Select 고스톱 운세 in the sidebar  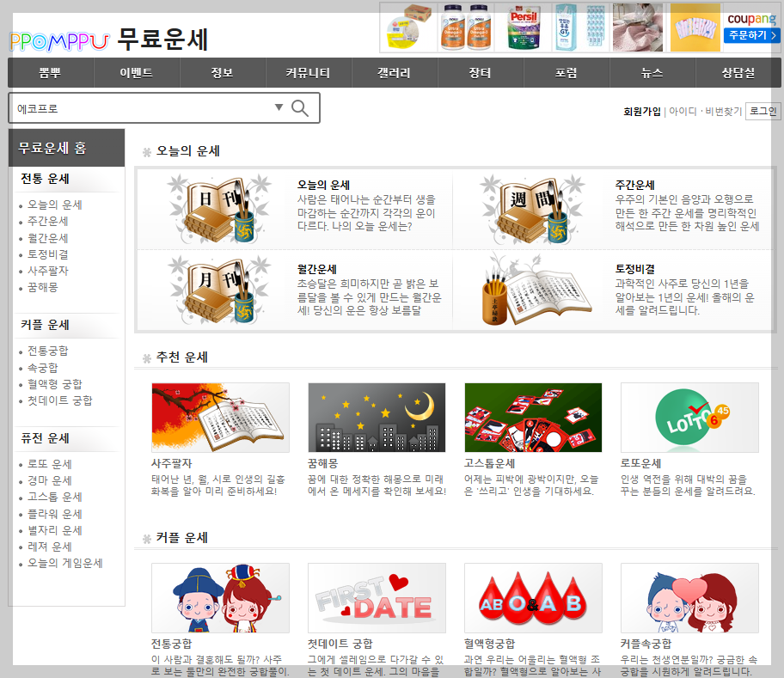coord(54,498)
